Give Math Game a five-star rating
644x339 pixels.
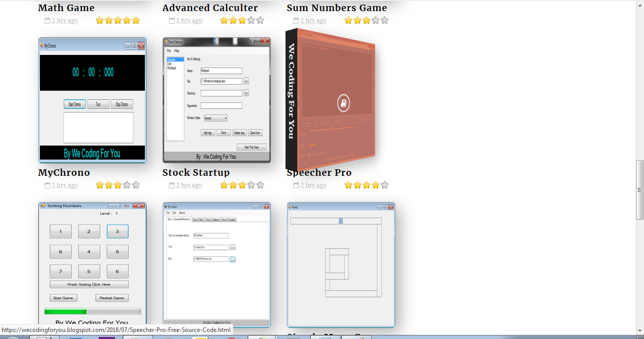click(136, 21)
